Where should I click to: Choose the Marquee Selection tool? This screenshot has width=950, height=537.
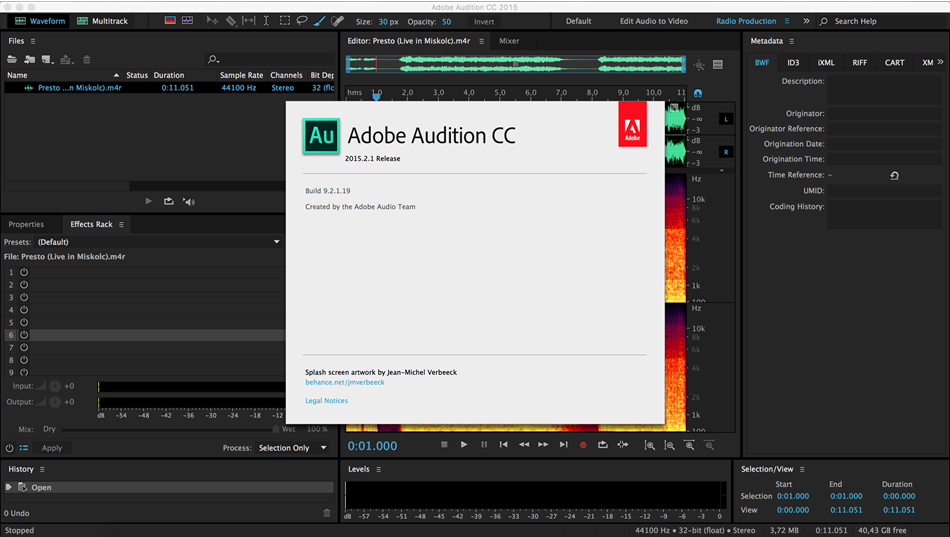click(x=285, y=21)
